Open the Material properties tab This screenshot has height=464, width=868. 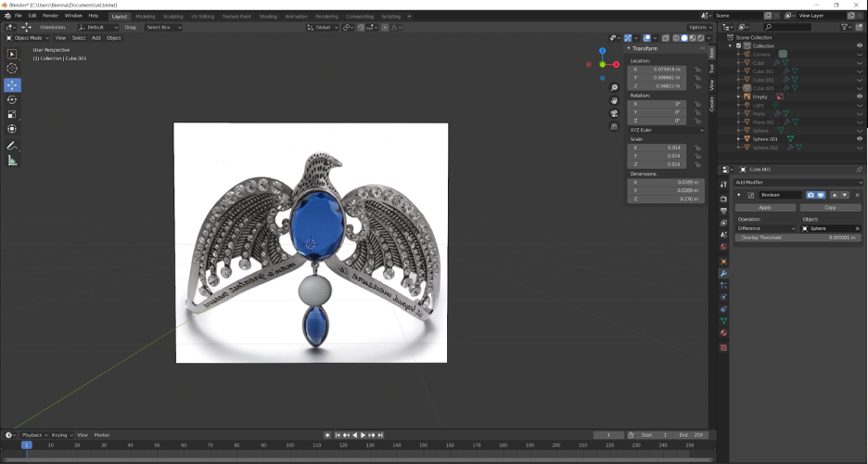(x=723, y=333)
